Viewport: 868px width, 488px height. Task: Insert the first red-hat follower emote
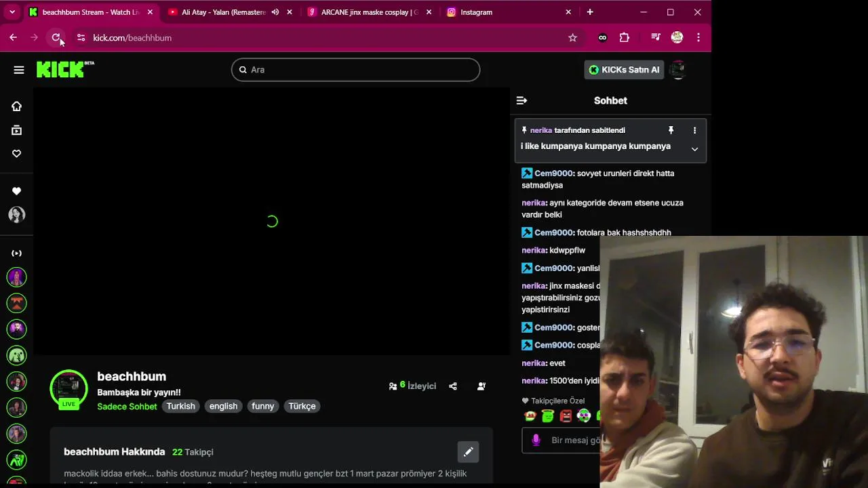530,416
